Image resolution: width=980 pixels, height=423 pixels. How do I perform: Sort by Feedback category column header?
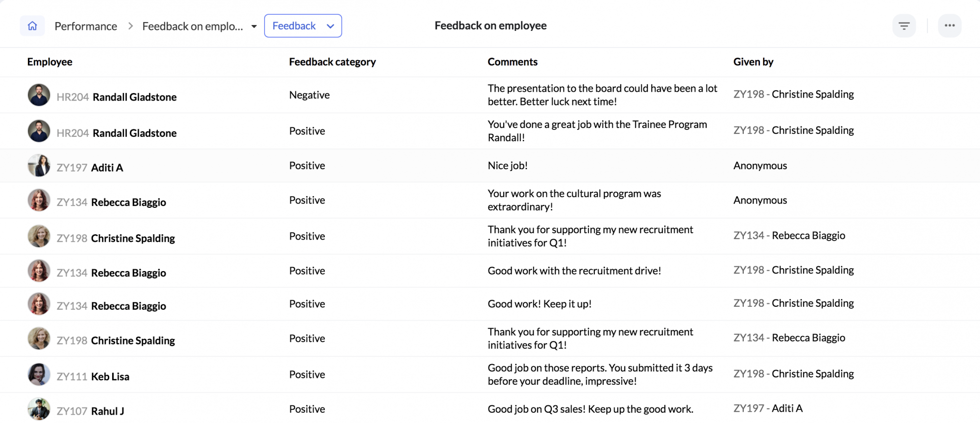tap(332, 62)
